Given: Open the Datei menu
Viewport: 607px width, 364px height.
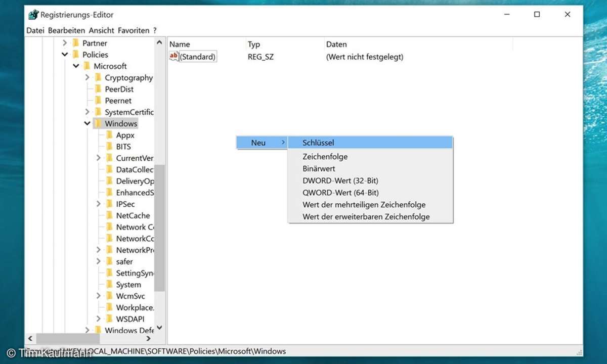Looking at the screenshot, I should pyautogui.click(x=35, y=30).
